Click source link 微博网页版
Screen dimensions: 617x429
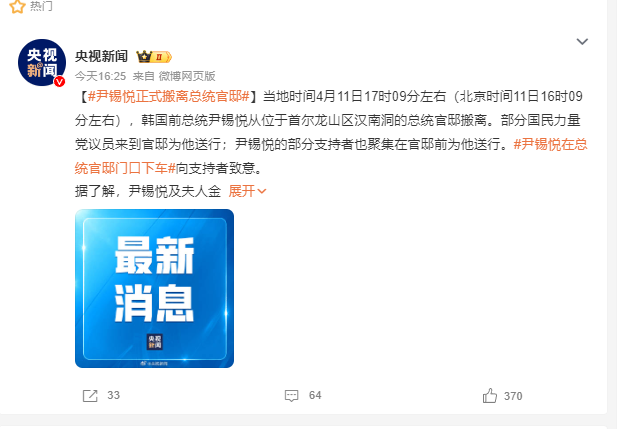pos(187,76)
